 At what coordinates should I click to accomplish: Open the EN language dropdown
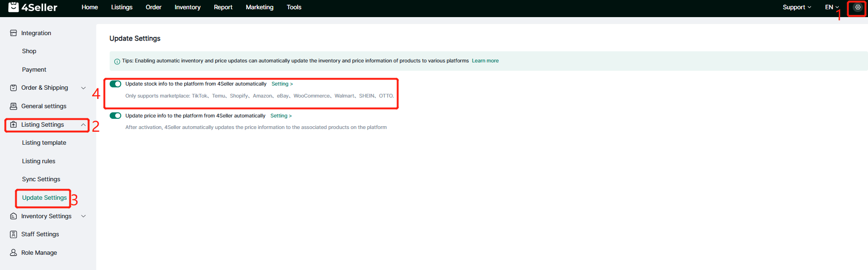(x=831, y=7)
